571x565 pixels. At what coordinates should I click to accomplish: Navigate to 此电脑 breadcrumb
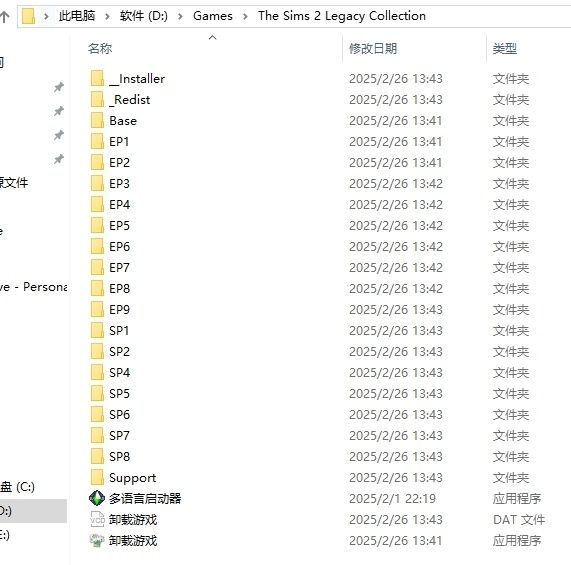(77, 16)
